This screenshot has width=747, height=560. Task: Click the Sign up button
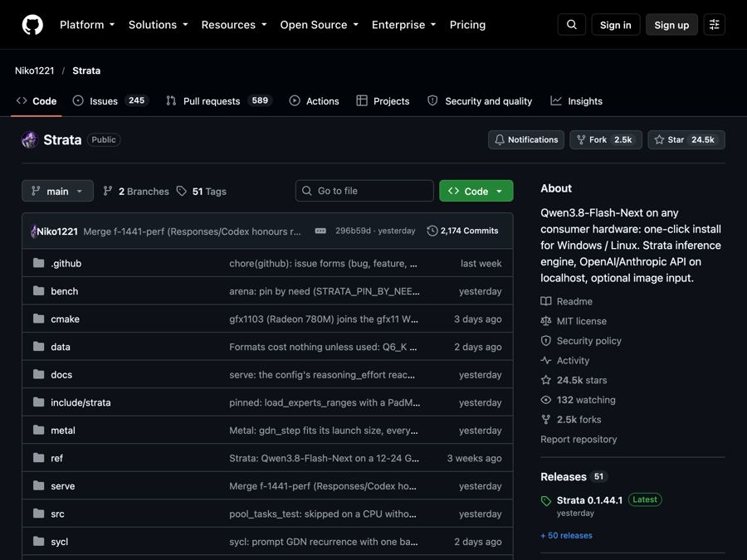point(671,25)
